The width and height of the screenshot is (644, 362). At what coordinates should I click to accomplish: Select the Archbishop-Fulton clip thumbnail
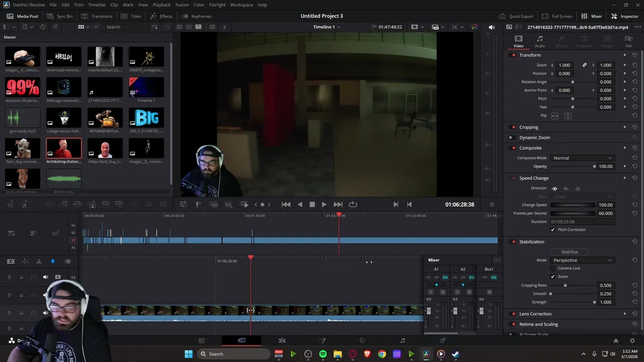click(63, 148)
